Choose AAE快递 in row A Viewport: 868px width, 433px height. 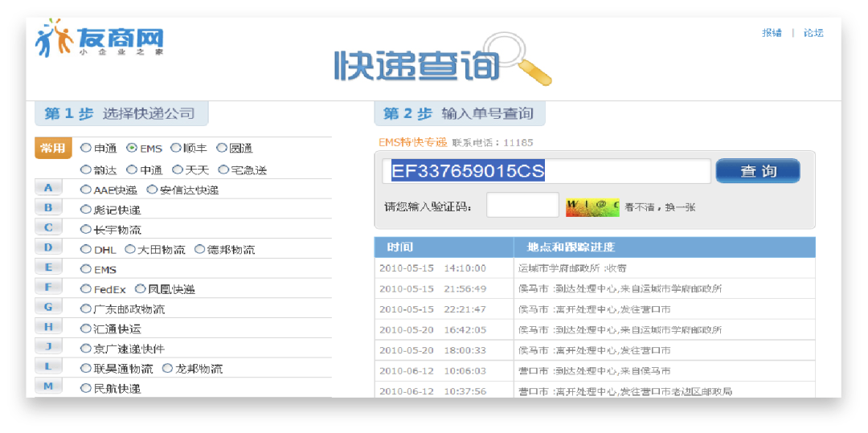pyautogui.click(x=85, y=190)
